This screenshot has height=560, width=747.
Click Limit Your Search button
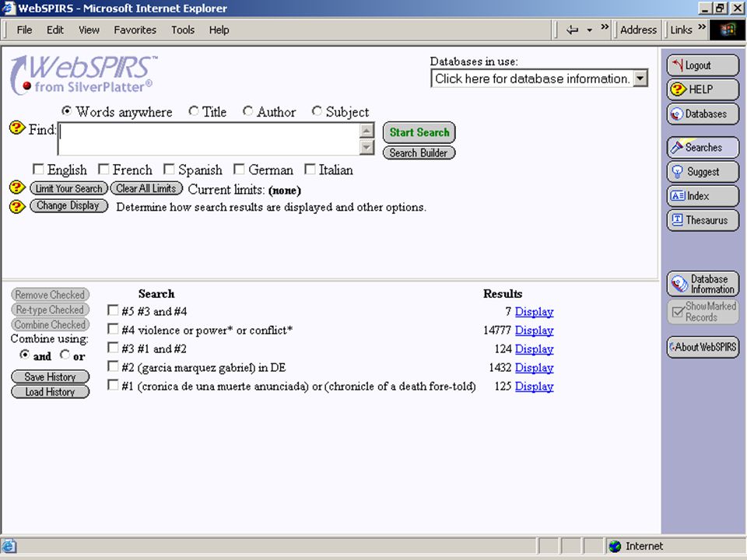pyautogui.click(x=68, y=188)
